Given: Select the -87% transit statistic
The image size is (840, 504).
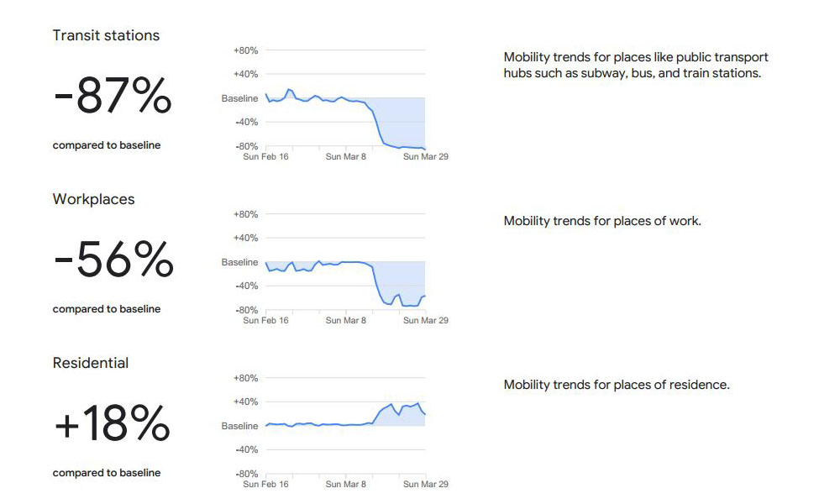Looking at the screenshot, I should point(113,95).
